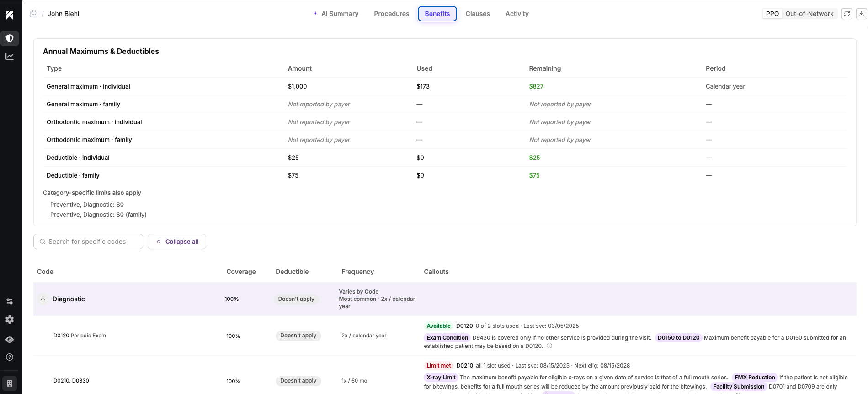Click the '1x / 60 mo' frequency value
This screenshot has width=868, height=394.
pyautogui.click(x=354, y=381)
